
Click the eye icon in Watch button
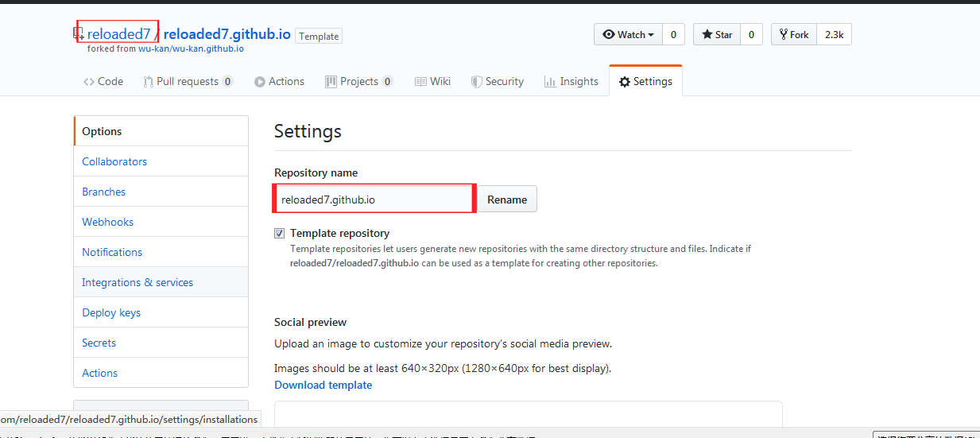(x=609, y=34)
